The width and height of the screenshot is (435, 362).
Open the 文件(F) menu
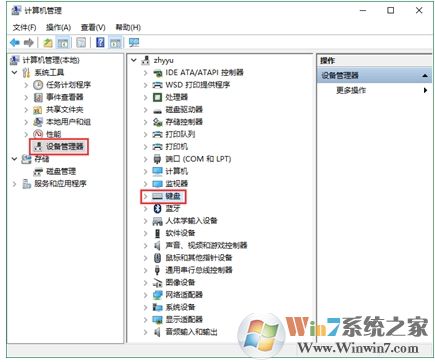click(x=24, y=27)
